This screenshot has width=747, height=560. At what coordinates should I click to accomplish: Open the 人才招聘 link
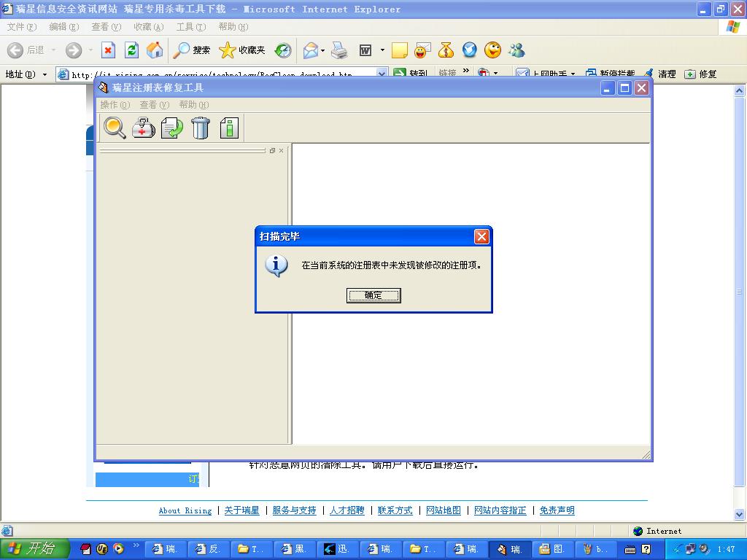pos(347,510)
